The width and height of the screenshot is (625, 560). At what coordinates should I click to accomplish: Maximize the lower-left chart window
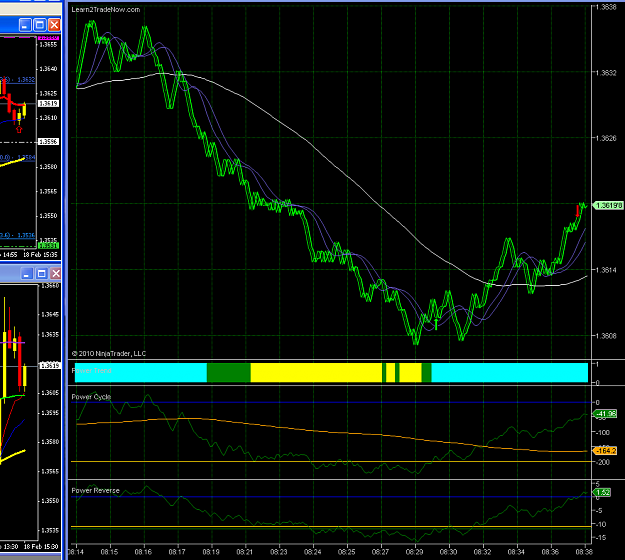pos(41,273)
